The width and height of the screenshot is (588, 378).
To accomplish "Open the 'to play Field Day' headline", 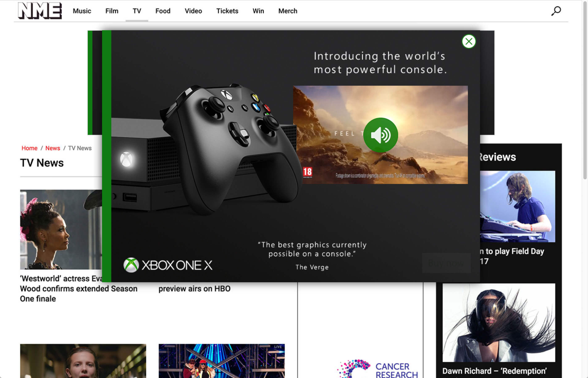I will coord(512,256).
